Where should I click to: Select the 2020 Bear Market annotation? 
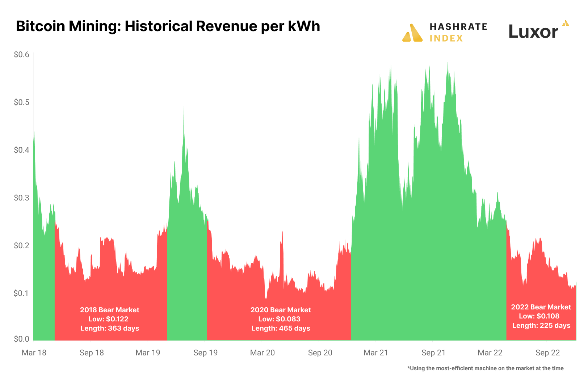[281, 319]
